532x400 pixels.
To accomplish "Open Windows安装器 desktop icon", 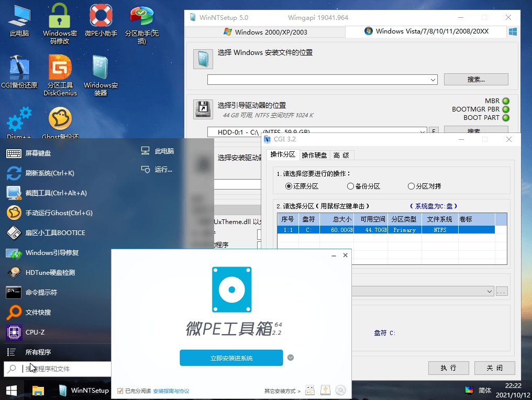I will click(101, 75).
